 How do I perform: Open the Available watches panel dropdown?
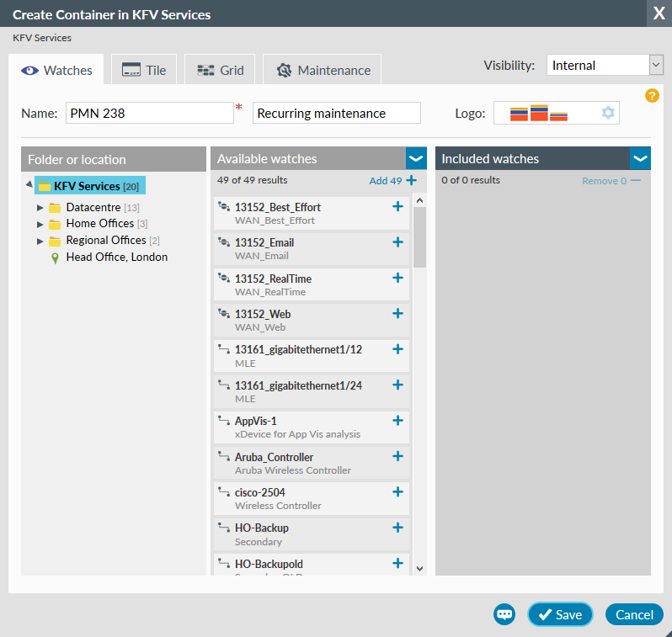416,158
